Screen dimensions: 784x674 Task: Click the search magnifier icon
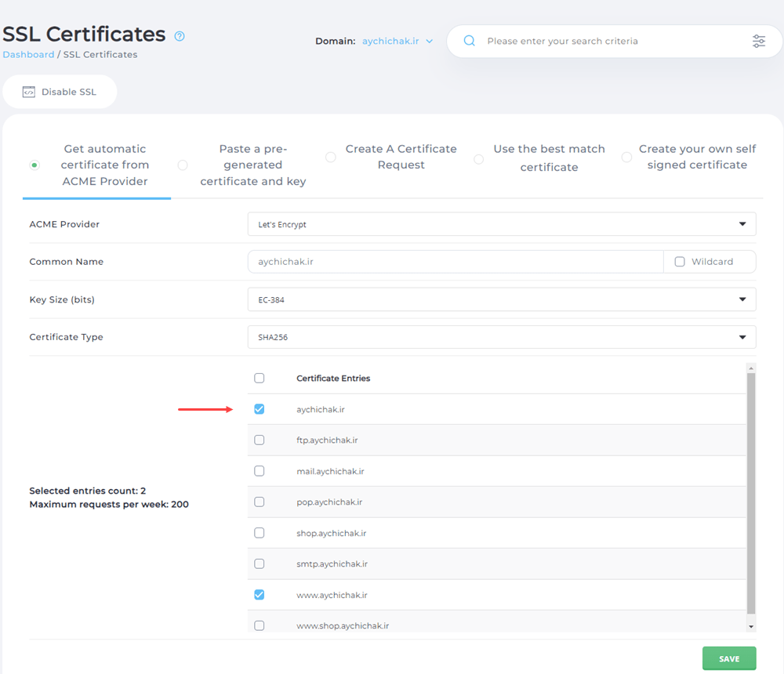point(470,41)
